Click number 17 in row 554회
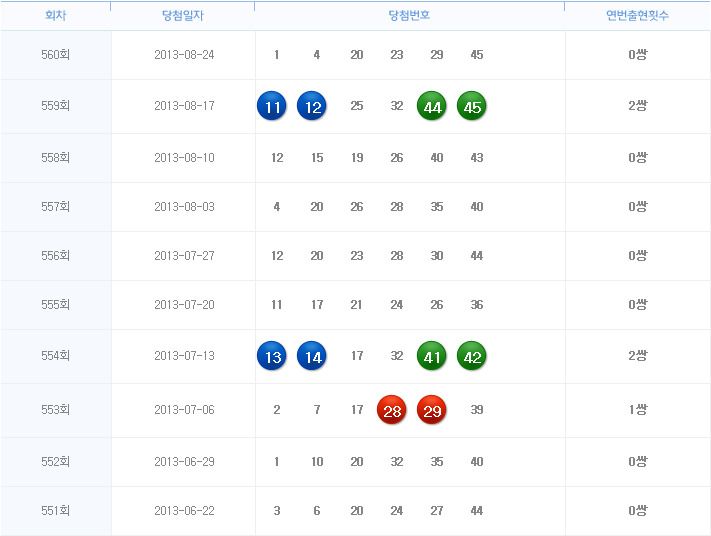Viewport: 711px width, 536px height. 357,356
